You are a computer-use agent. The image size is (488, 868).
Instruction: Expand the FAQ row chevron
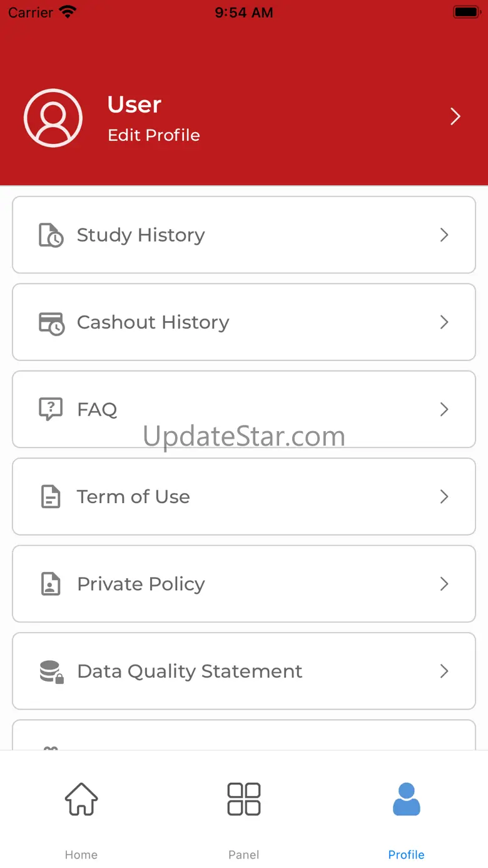pos(444,409)
